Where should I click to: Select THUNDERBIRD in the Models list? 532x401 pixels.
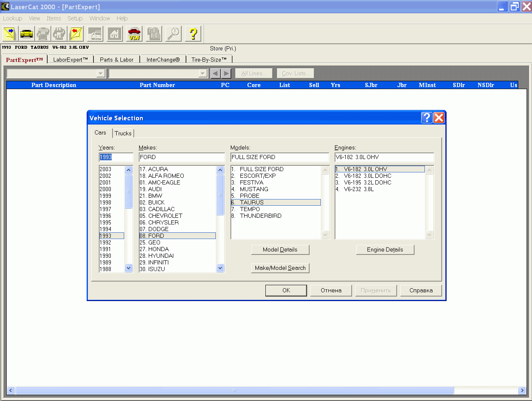pyautogui.click(x=276, y=216)
